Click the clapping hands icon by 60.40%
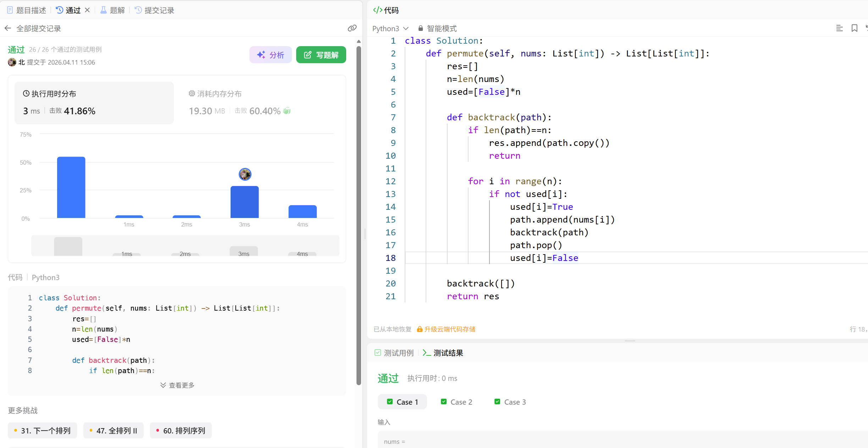 click(x=287, y=111)
